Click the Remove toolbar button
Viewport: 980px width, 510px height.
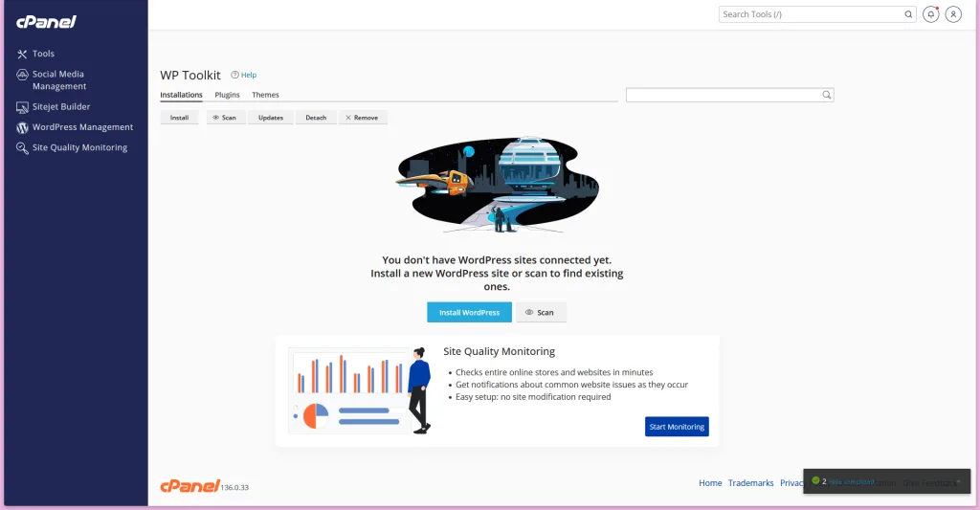click(x=363, y=118)
